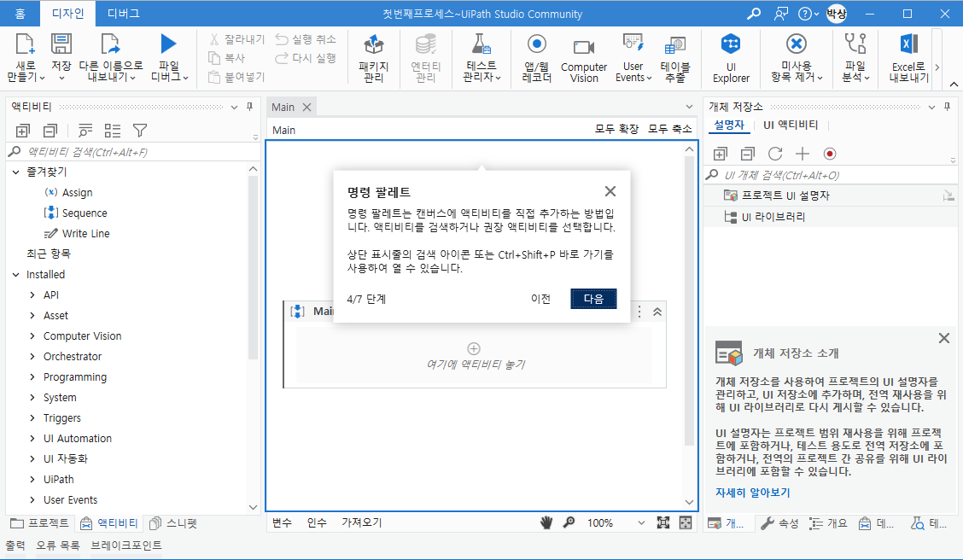Click the magnifier zoom icon in designer footer

click(569, 522)
